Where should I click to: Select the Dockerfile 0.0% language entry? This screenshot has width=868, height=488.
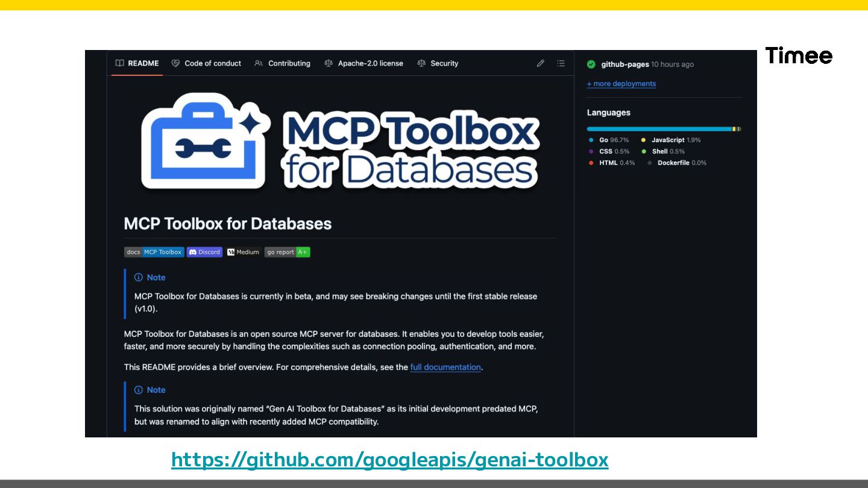[x=677, y=163]
